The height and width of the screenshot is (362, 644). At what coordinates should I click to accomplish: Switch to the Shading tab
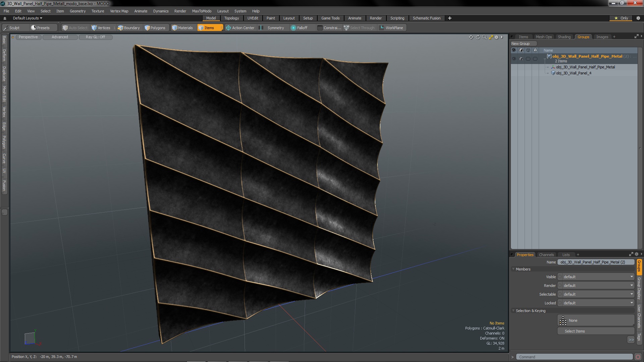point(564,37)
